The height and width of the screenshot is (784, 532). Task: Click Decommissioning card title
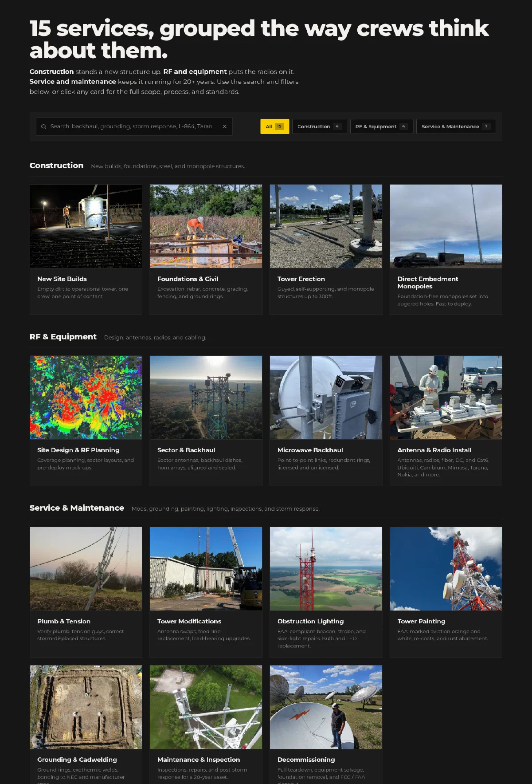(306, 760)
